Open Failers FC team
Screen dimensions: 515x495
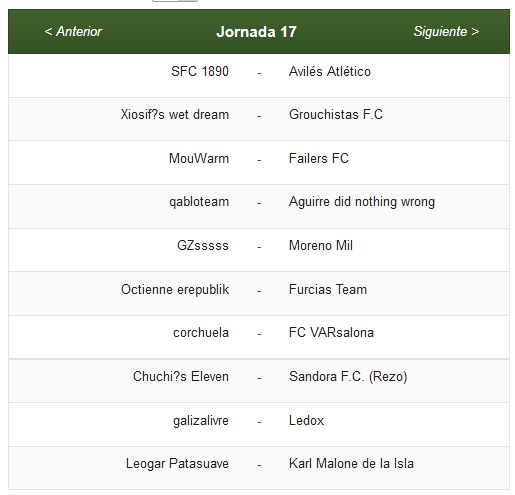coord(319,158)
